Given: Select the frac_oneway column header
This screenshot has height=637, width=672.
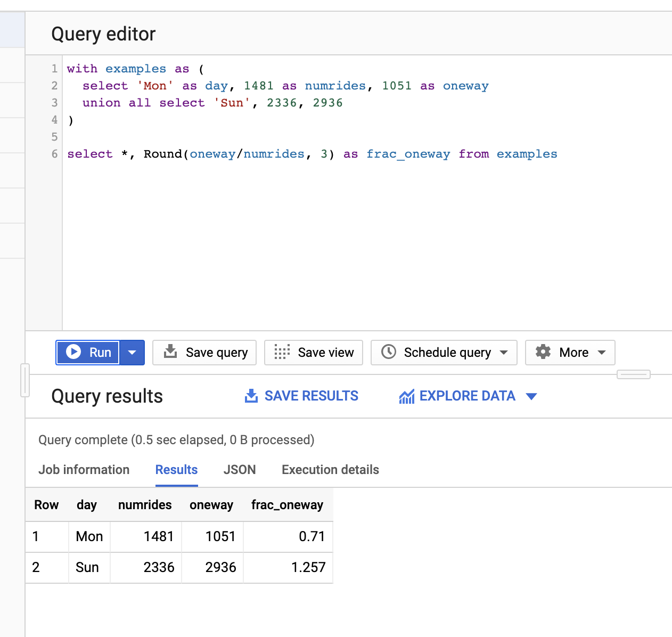Looking at the screenshot, I should (288, 505).
